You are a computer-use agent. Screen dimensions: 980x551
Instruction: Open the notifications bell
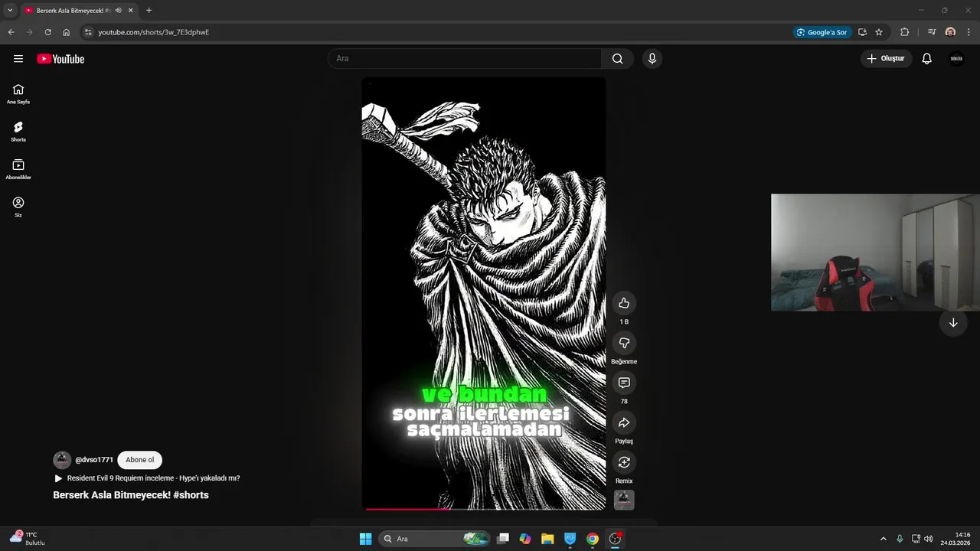coord(926,59)
